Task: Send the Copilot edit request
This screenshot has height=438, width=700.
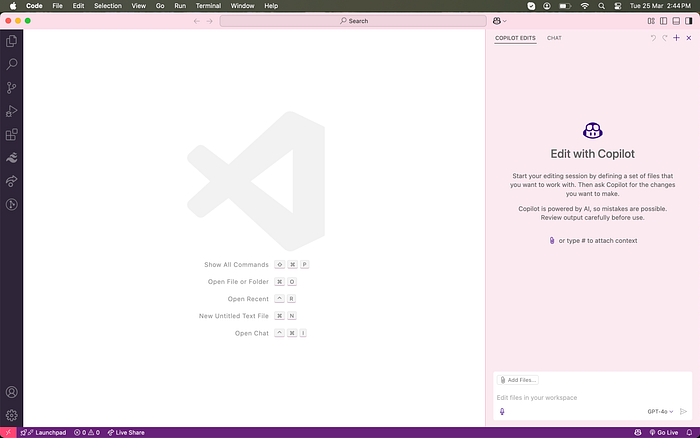Action: point(683,412)
